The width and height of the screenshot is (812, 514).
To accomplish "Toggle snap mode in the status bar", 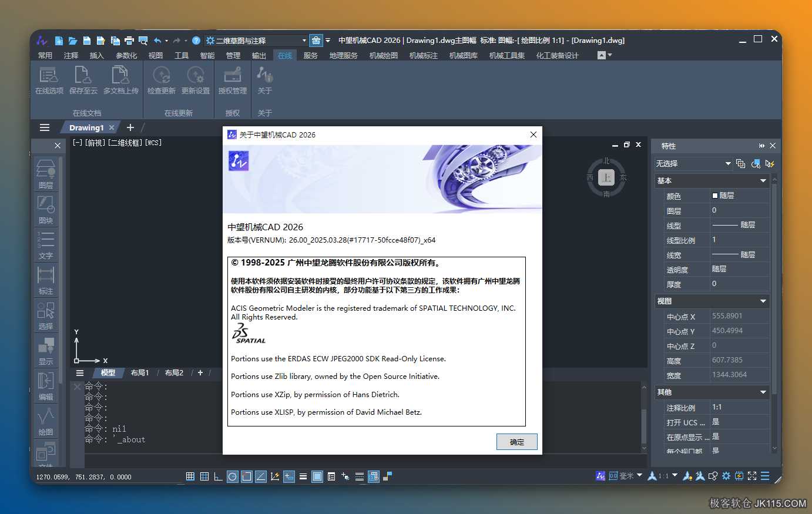I will (190, 476).
